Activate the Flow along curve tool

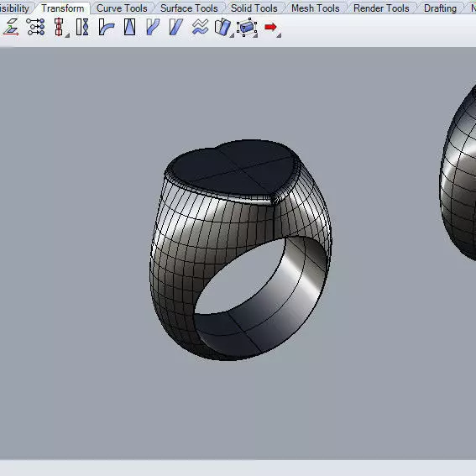[153, 28]
